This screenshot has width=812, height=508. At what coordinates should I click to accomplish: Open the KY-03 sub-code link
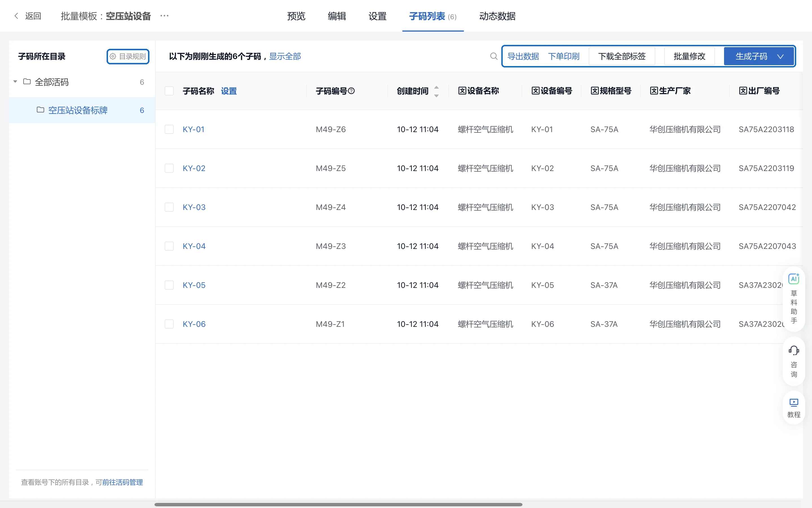click(x=194, y=207)
